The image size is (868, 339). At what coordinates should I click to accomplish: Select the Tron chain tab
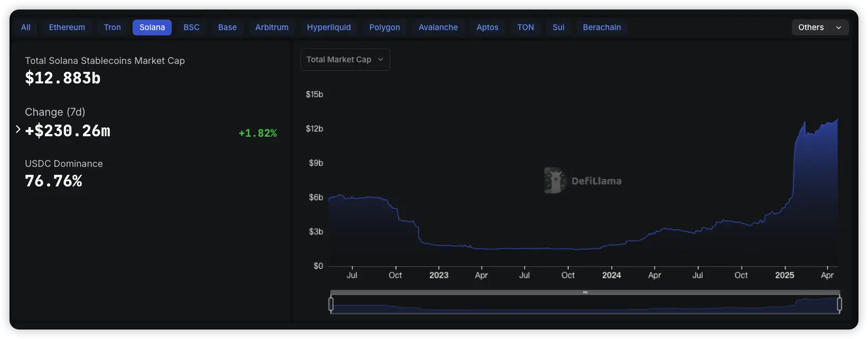112,27
